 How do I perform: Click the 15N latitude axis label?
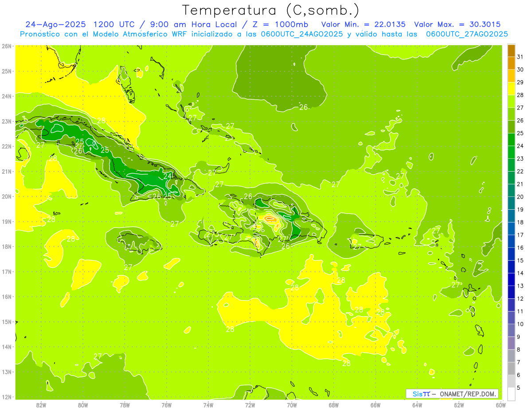[x=7, y=321]
